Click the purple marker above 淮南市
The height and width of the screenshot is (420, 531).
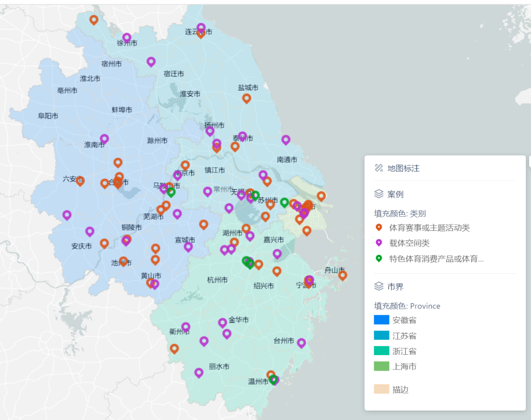coord(104,139)
